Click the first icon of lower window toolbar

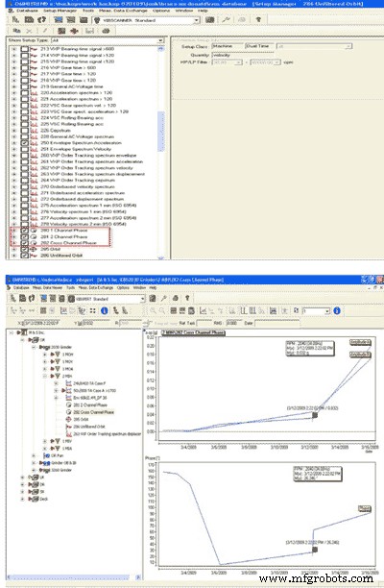[13, 299]
